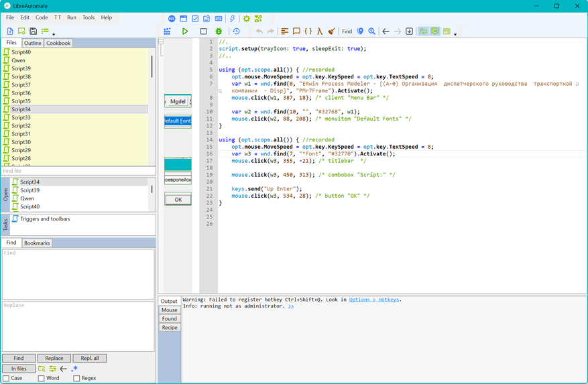The width and height of the screenshot is (588, 384).
Task: Click the green properties bubble icon
Action: click(21, 31)
